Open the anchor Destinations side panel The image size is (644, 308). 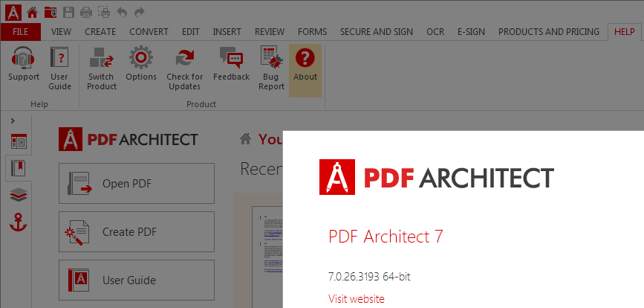tap(18, 222)
